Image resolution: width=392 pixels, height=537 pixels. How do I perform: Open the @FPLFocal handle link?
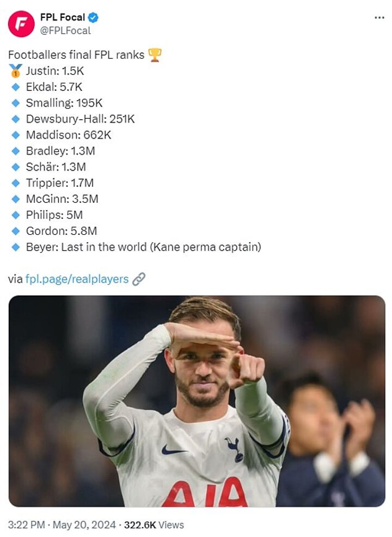[x=65, y=30]
